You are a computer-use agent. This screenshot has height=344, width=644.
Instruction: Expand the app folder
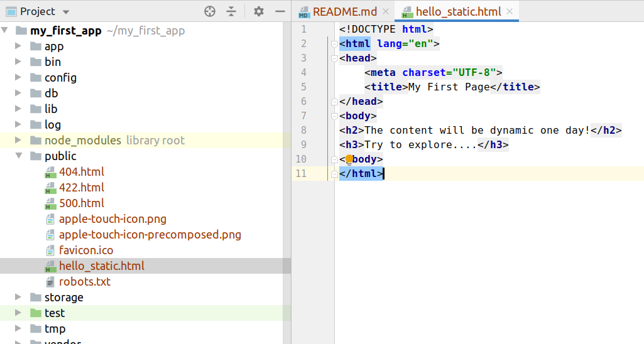click(x=18, y=46)
